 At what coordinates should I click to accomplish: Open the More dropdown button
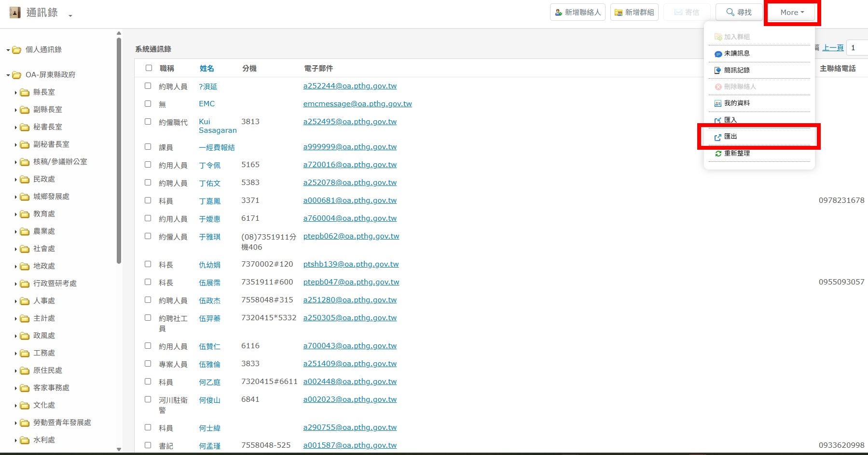point(792,13)
